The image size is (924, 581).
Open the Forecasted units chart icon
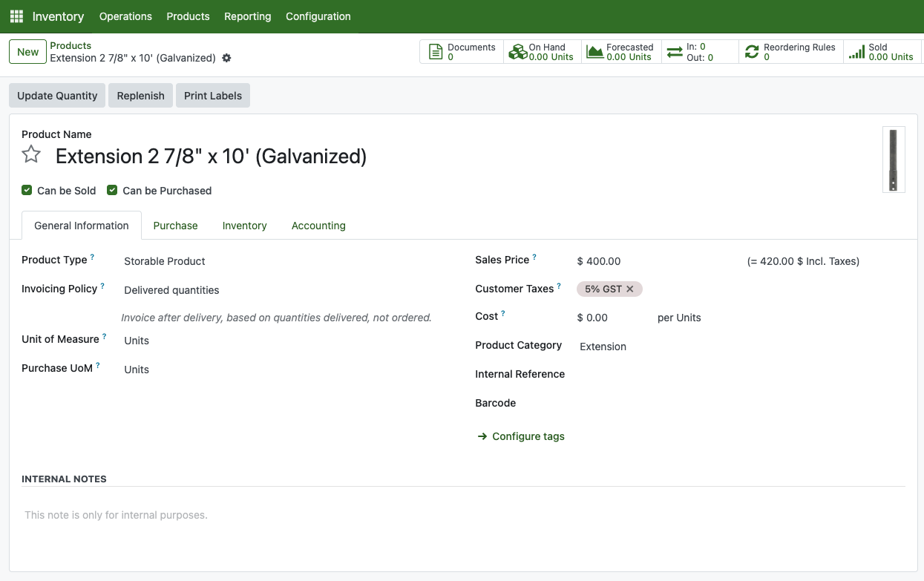click(594, 52)
